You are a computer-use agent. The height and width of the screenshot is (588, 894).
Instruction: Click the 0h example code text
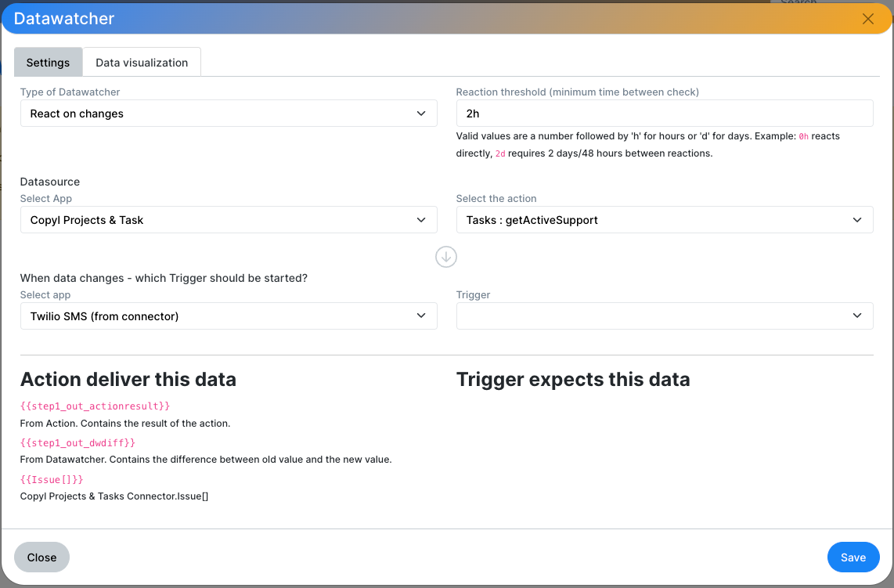tap(803, 136)
